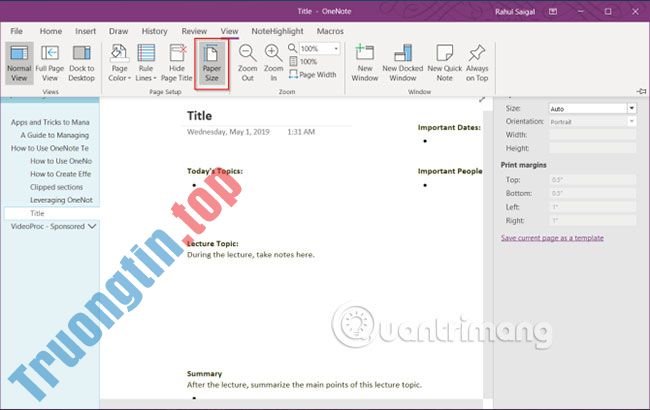650x410 pixels.
Task: Open the 'How to Use OneNo' subpage
Action: tap(61, 161)
